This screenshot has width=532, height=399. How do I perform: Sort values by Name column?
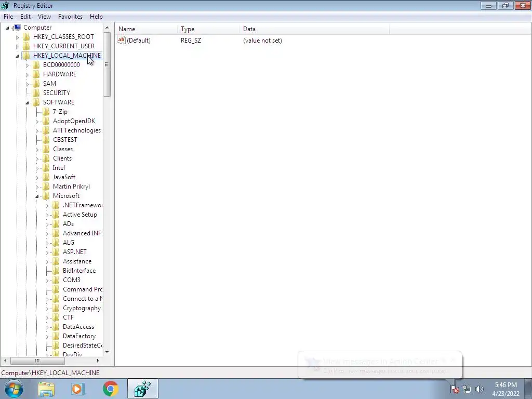coord(146,29)
